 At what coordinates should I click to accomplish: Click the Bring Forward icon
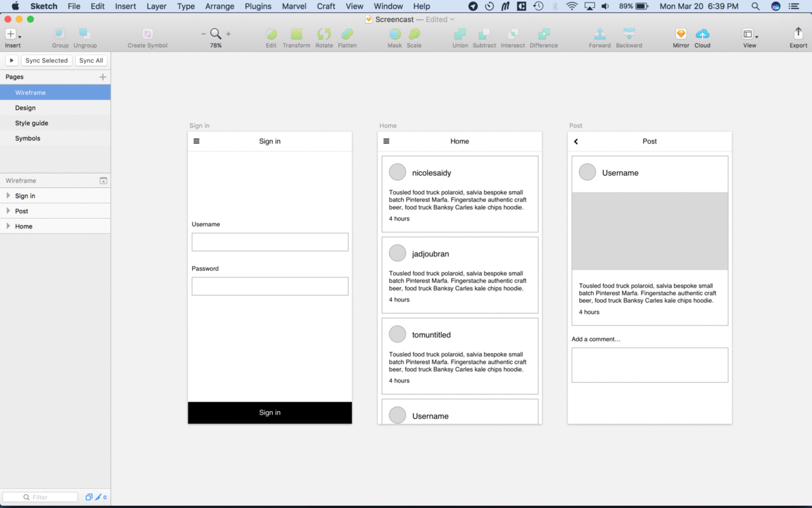599,34
